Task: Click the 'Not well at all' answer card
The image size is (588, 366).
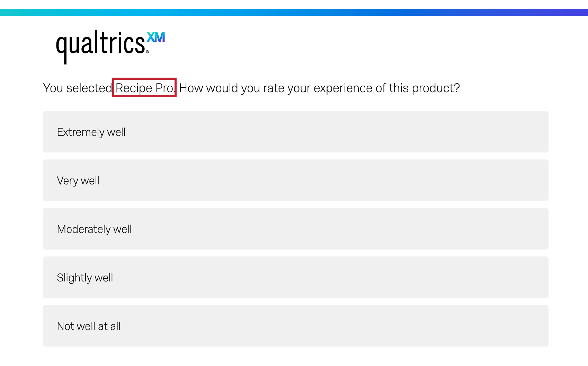Action: tap(294, 326)
